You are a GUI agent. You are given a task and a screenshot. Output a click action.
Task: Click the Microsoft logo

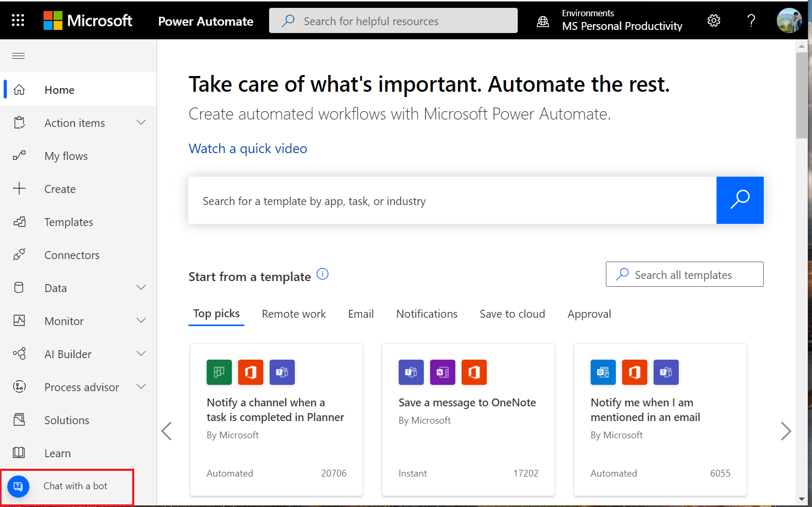[88, 20]
